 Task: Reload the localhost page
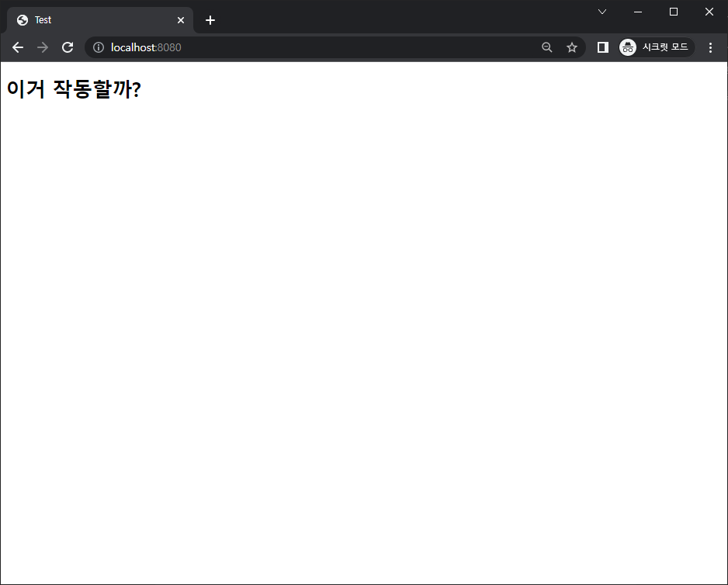pyautogui.click(x=68, y=47)
